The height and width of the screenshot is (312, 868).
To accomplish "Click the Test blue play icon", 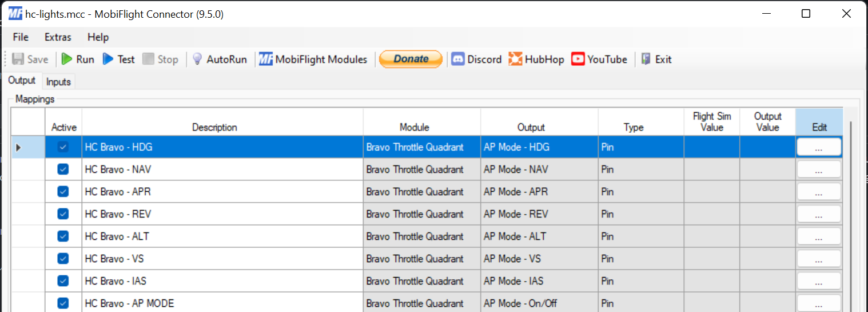I will [x=108, y=59].
